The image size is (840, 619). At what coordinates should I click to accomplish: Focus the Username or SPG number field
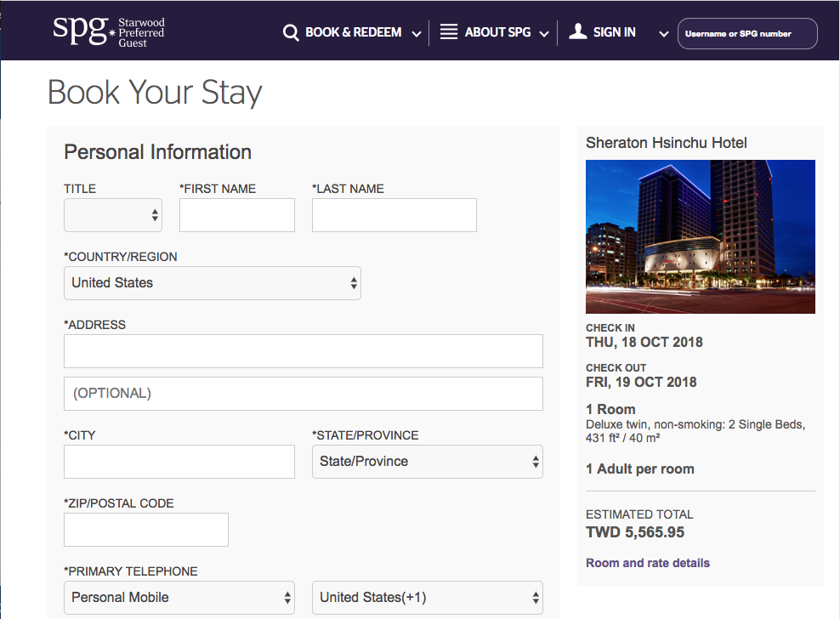click(747, 34)
